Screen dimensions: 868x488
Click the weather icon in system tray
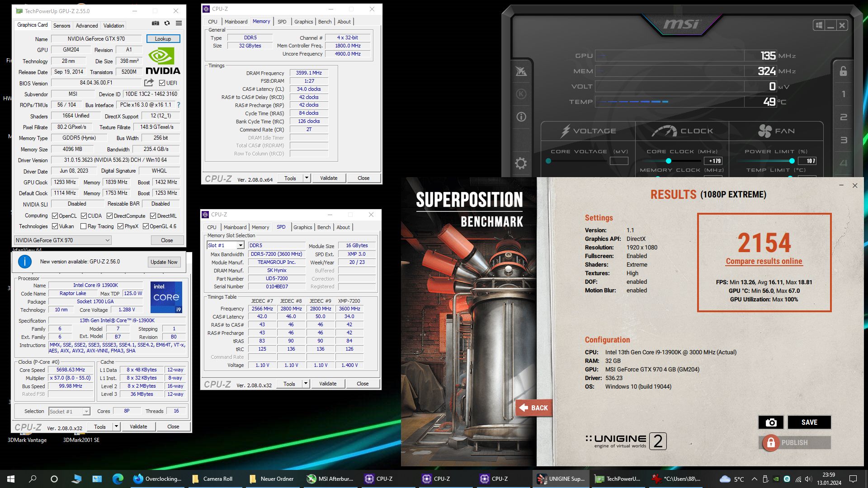coord(725,479)
